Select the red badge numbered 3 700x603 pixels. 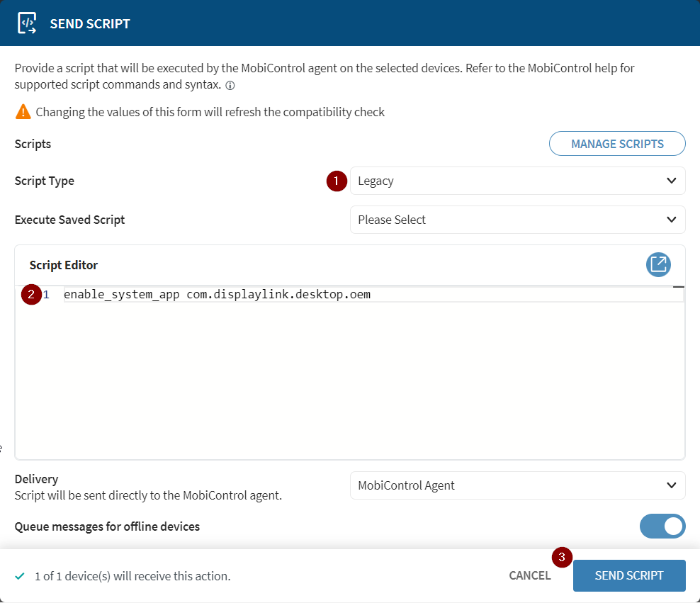(562, 558)
